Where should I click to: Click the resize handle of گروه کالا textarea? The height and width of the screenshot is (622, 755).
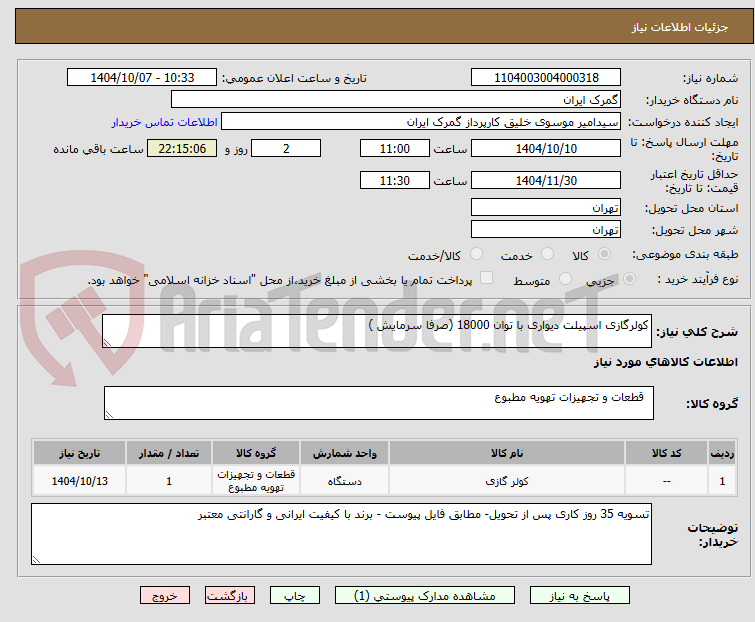tap(109, 415)
